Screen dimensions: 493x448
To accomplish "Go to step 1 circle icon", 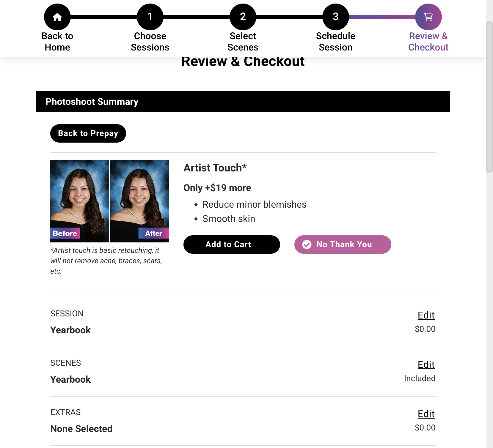I will tap(150, 17).
